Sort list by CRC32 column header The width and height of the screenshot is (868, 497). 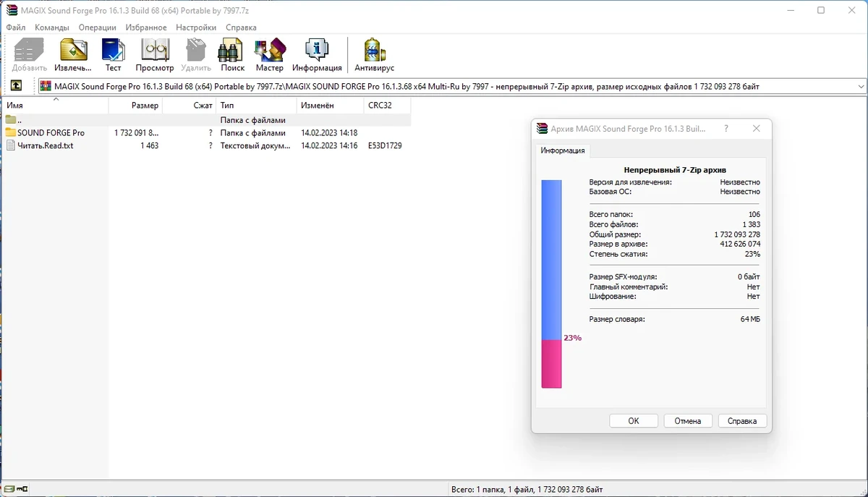pyautogui.click(x=387, y=106)
